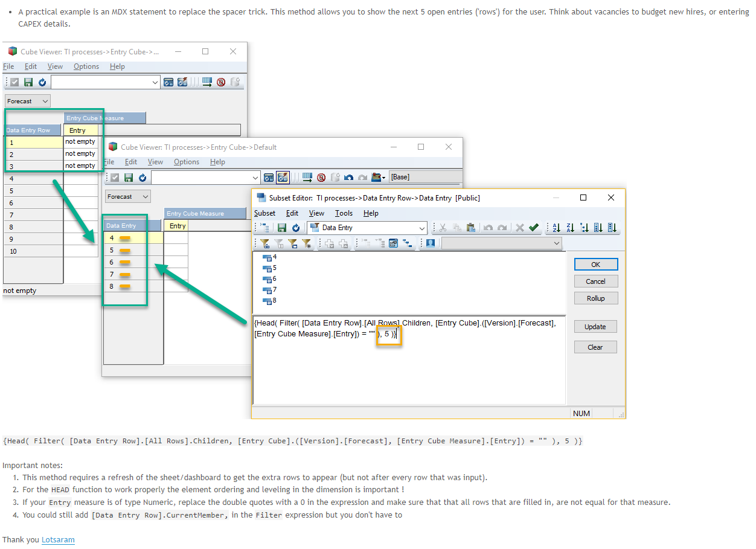The width and height of the screenshot is (756, 549).
Task: Click the green checkmark Keep icon
Action: (534, 228)
